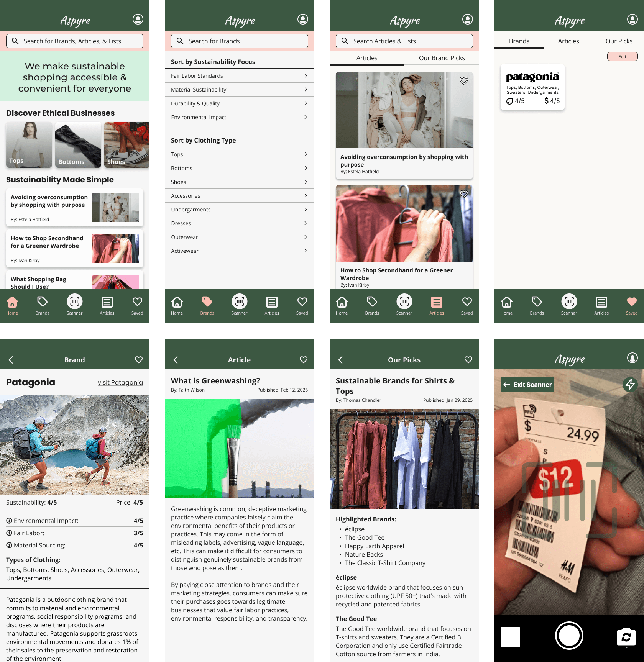
Task: Expand the Fair Labor Standards sort option
Action: point(239,75)
